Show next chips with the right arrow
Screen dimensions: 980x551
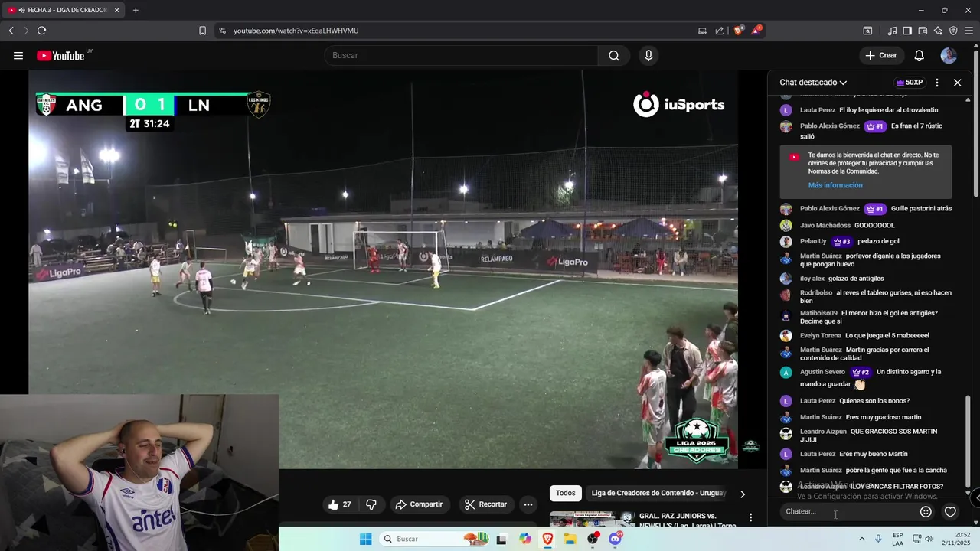[x=742, y=494]
